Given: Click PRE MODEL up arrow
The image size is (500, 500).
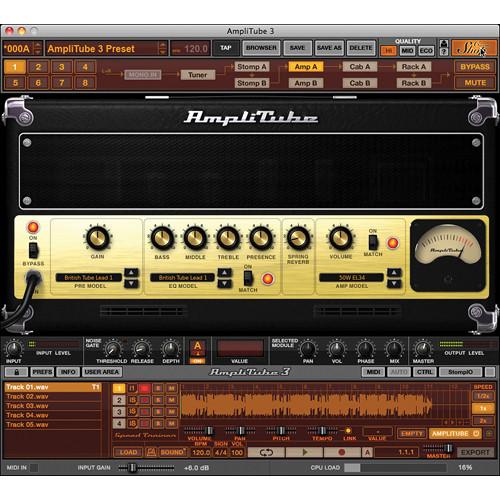Looking at the screenshot, I should click(x=131, y=273).
